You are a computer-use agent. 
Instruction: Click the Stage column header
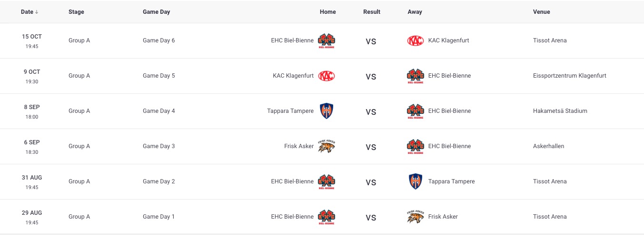pos(76,12)
